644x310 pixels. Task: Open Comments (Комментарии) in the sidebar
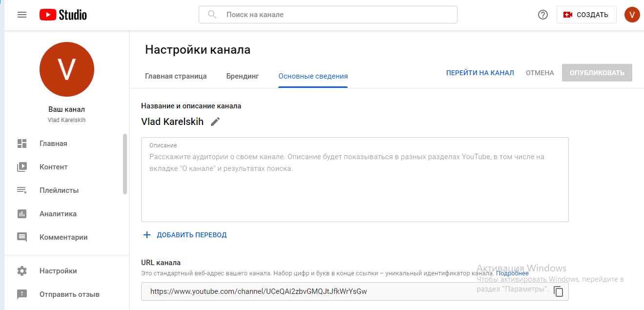pyautogui.click(x=63, y=237)
